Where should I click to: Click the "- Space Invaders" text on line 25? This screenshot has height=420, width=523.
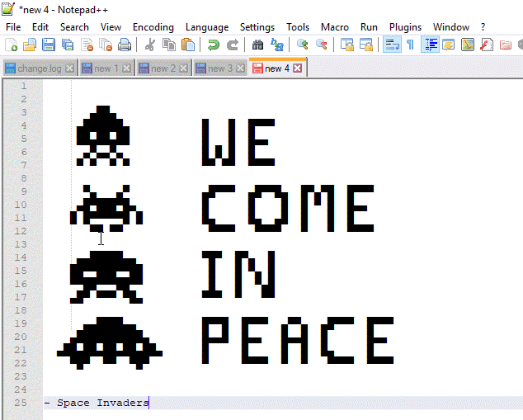tap(97, 403)
